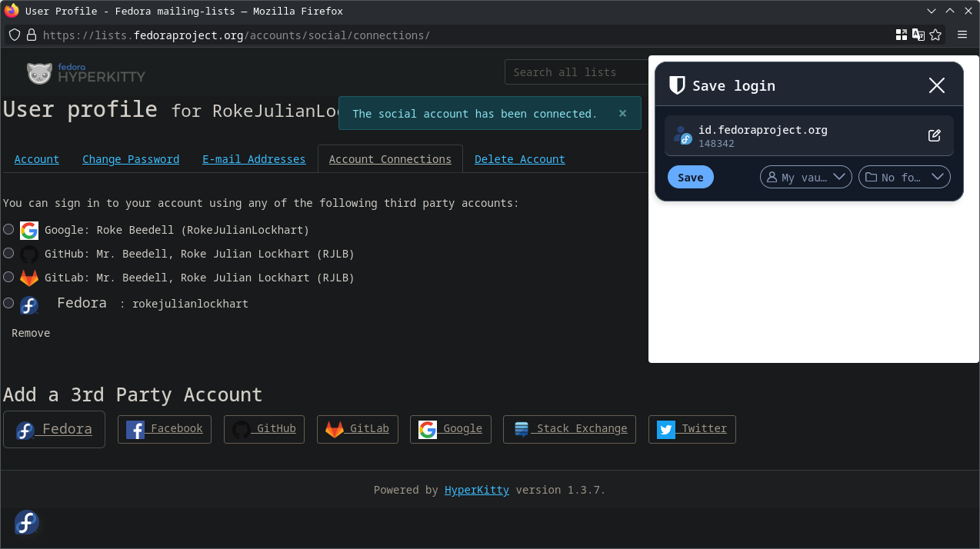The width and height of the screenshot is (980, 549).
Task: Click the Search all lists field
Action: pos(575,72)
